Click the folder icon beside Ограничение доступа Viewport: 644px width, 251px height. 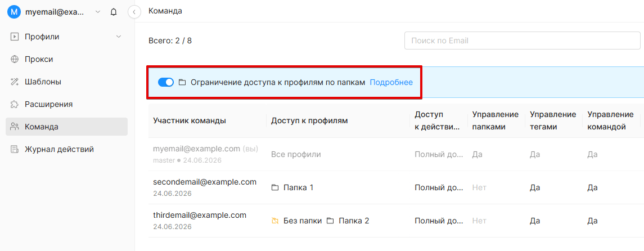click(x=182, y=82)
